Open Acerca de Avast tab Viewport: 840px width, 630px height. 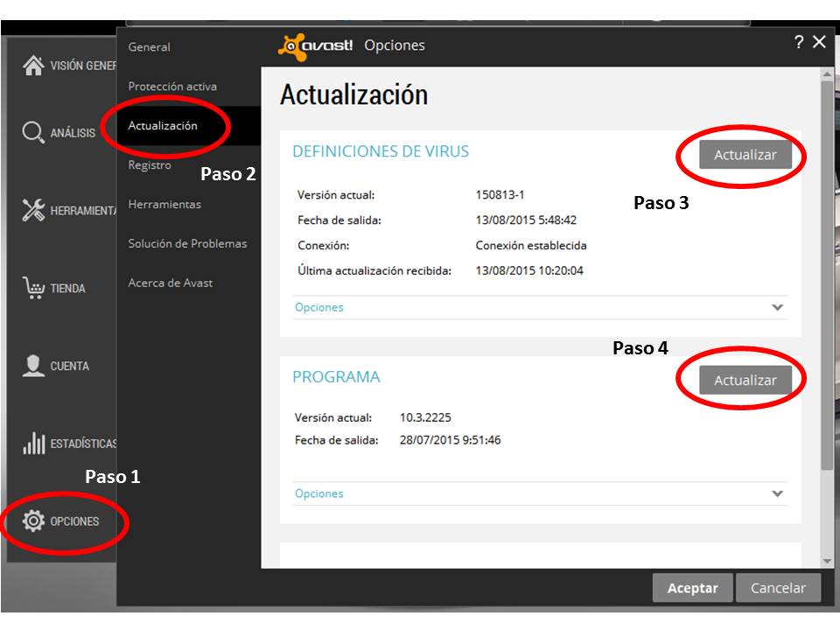171,283
